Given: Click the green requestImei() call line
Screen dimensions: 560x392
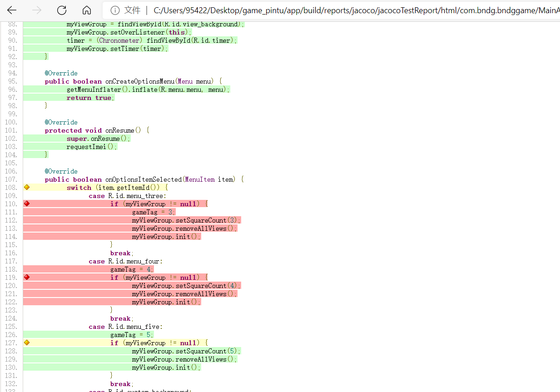Looking at the screenshot, I should (x=91, y=147).
